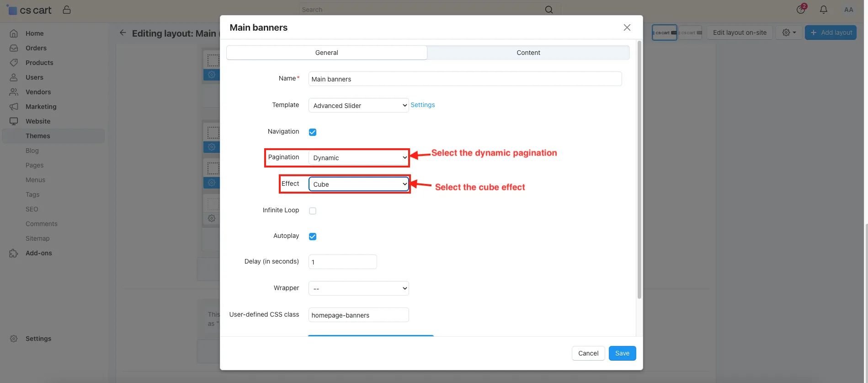
Task: Open Users in the sidebar
Action: (x=34, y=77)
